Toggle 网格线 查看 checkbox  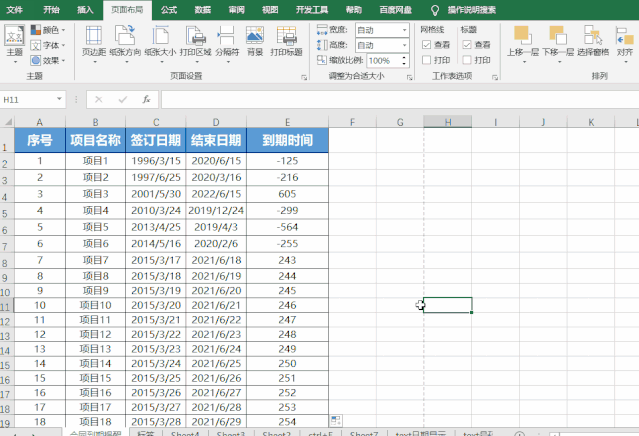(x=426, y=45)
